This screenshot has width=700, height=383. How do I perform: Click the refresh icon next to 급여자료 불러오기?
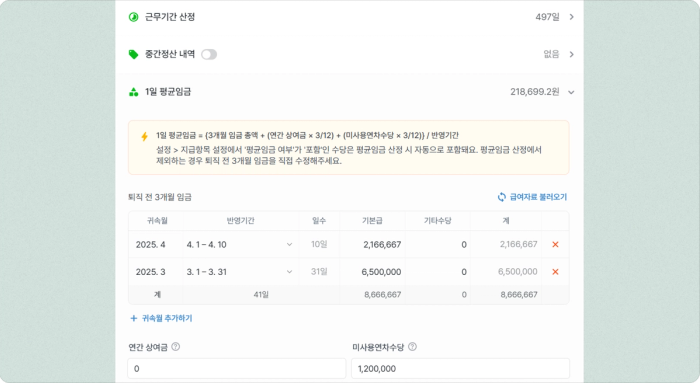point(502,197)
